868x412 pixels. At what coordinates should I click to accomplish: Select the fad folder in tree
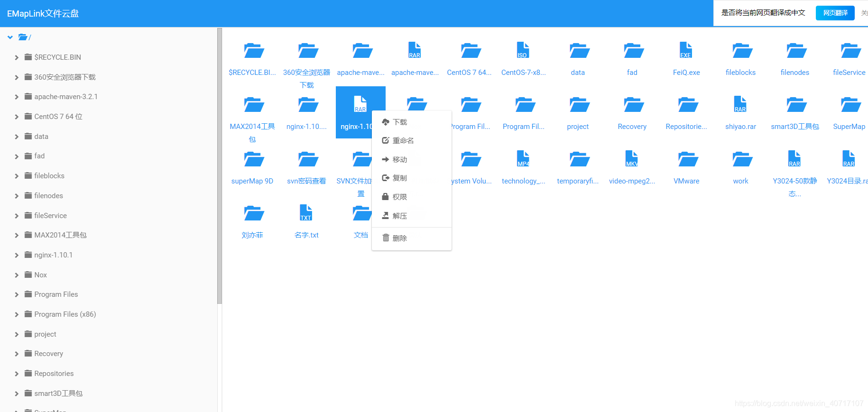(x=39, y=156)
